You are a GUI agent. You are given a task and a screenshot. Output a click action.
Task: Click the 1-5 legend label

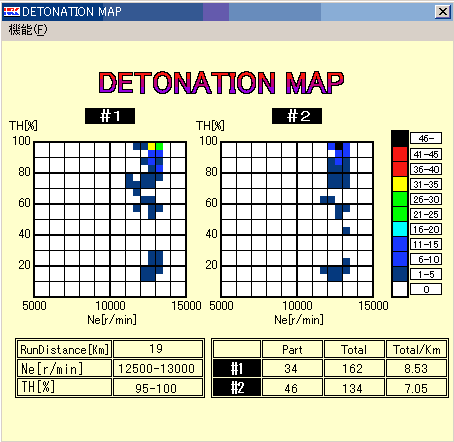[x=426, y=274]
